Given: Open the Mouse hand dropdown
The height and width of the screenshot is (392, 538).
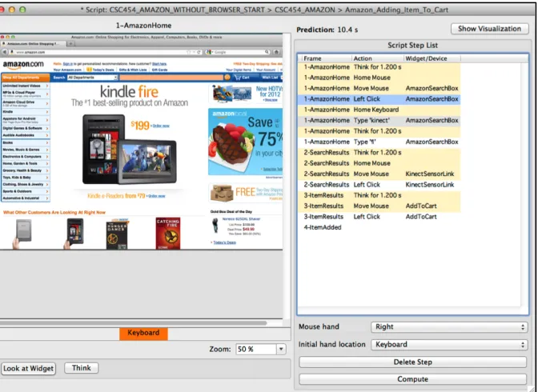Looking at the screenshot, I should pyautogui.click(x=449, y=327).
